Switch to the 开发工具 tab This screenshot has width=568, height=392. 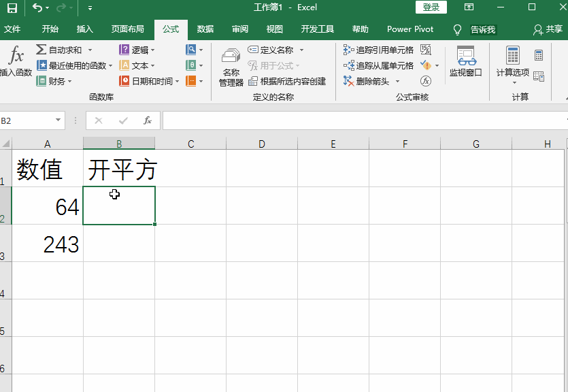pos(317,29)
